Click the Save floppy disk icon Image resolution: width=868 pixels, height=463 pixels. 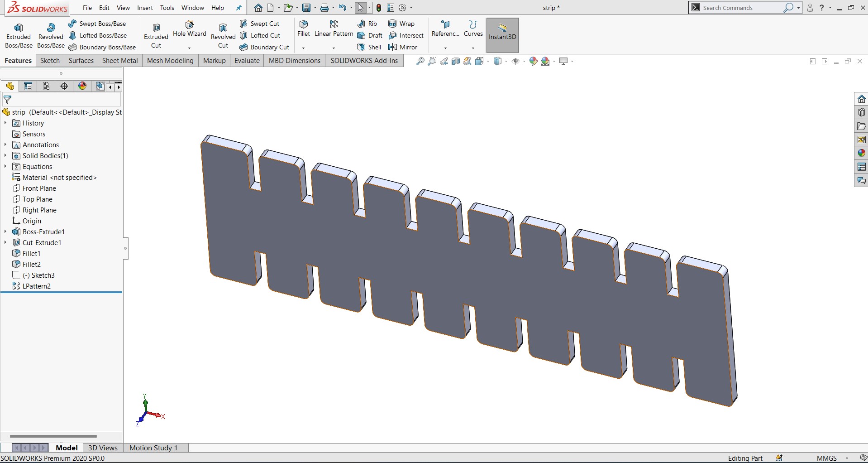point(307,8)
